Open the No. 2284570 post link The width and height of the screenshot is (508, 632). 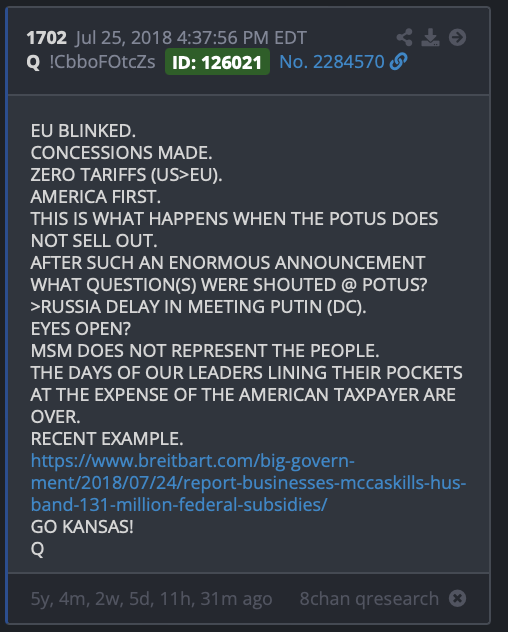[332, 62]
